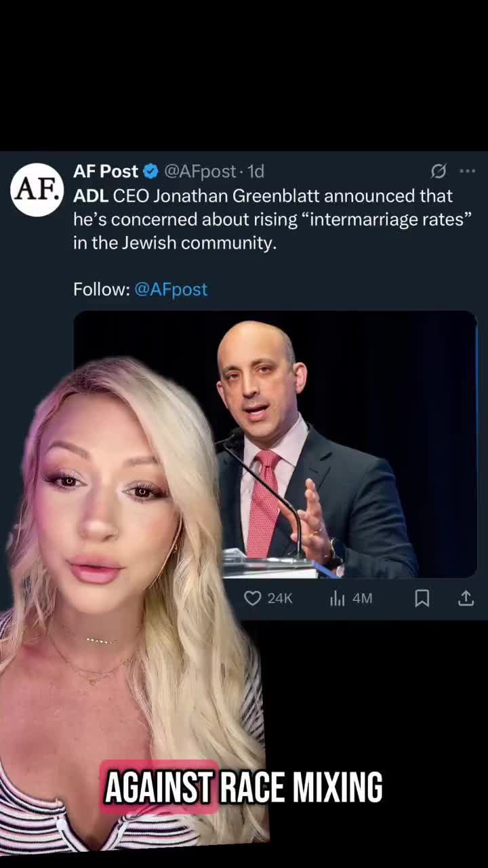This screenshot has height=868, width=488.
Task: Bookmark the post
Action: click(x=422, y=598)
